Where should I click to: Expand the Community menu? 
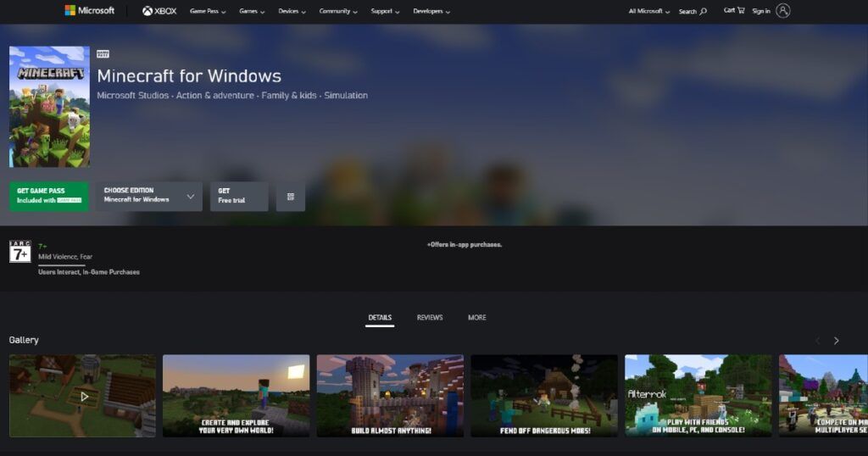point(338,11)
